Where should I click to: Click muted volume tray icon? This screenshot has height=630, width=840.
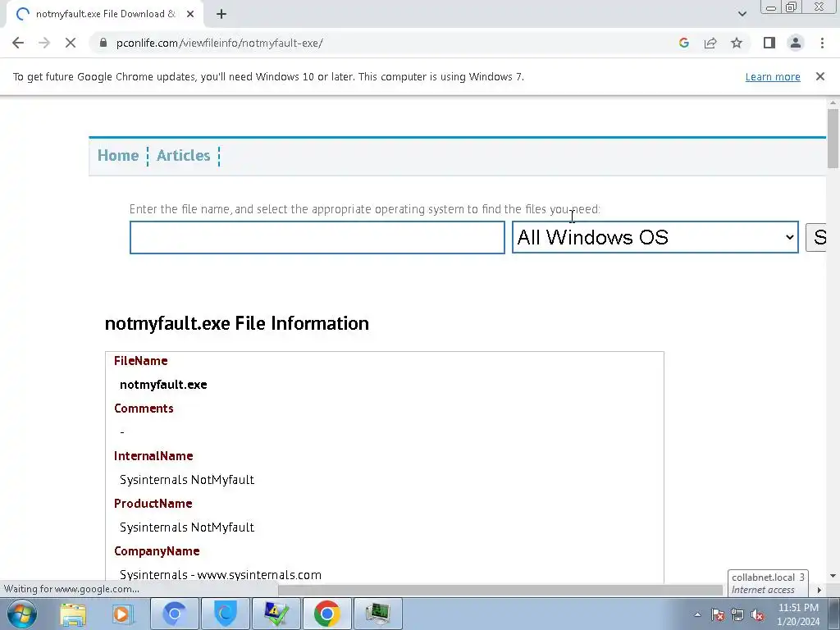(x=757, y=614)
